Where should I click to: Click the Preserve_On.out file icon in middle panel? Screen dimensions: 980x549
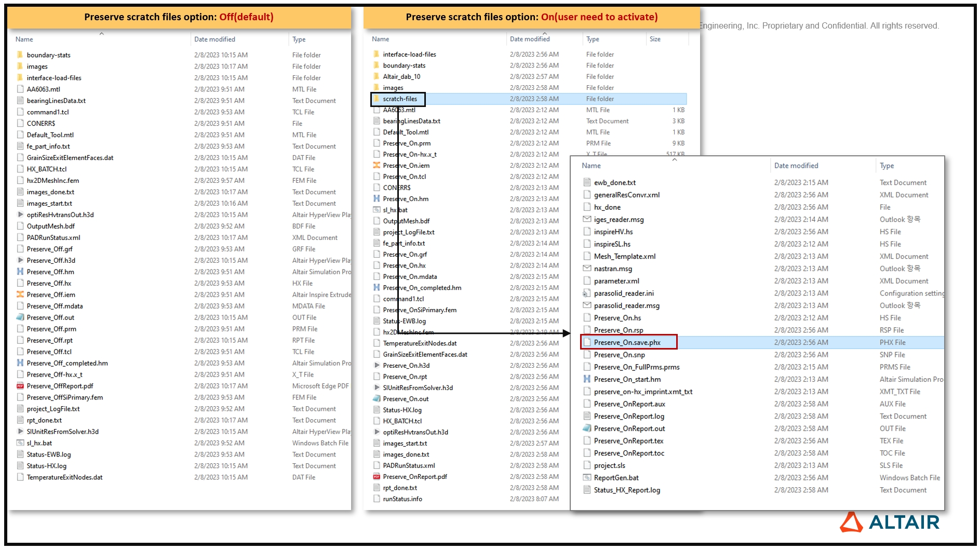(x=377, y=398)
